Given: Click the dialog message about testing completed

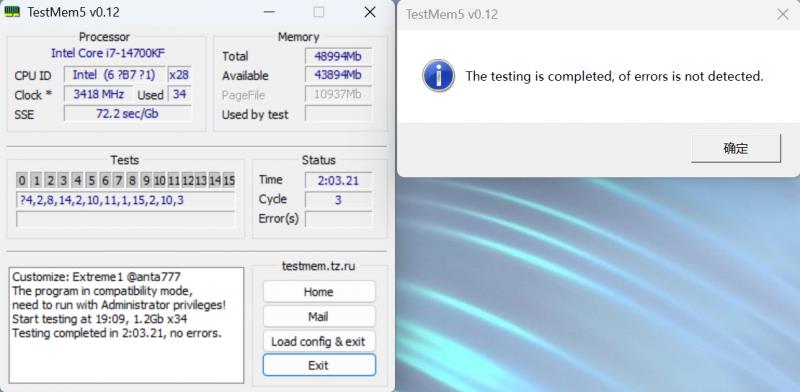Looking at the screenshot, I should 614,77.
